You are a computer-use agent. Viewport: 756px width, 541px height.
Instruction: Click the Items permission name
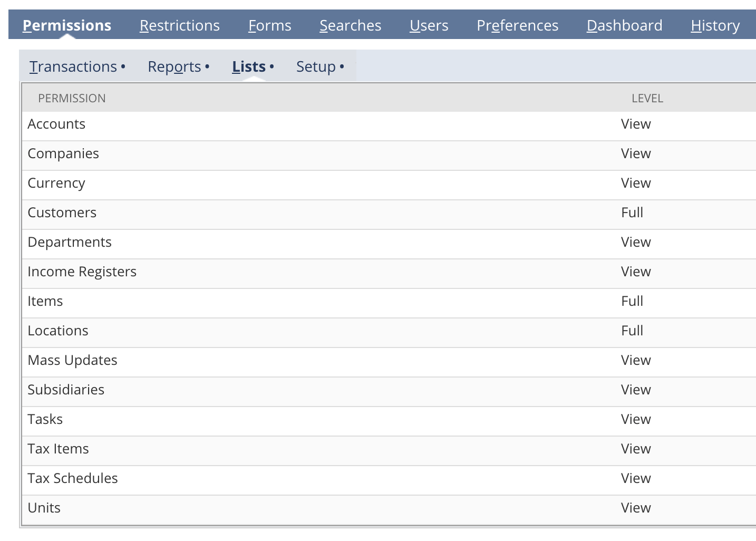[45, 301]
